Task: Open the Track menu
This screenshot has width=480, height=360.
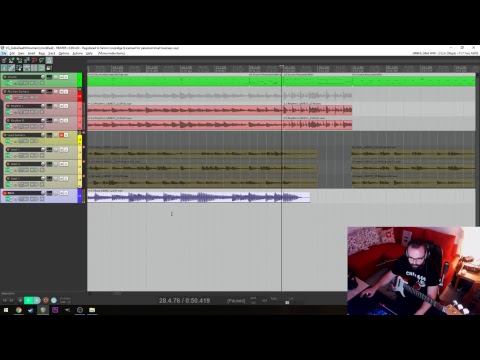Action: point(52,53)
